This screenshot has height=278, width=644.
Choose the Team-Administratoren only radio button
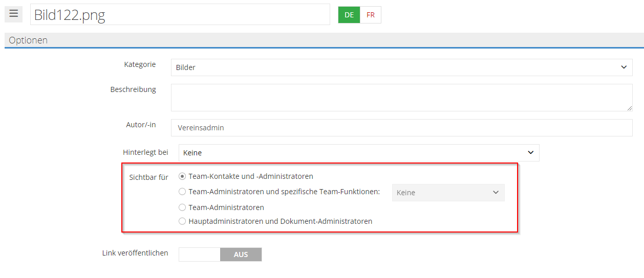click(x=182, y=207)
